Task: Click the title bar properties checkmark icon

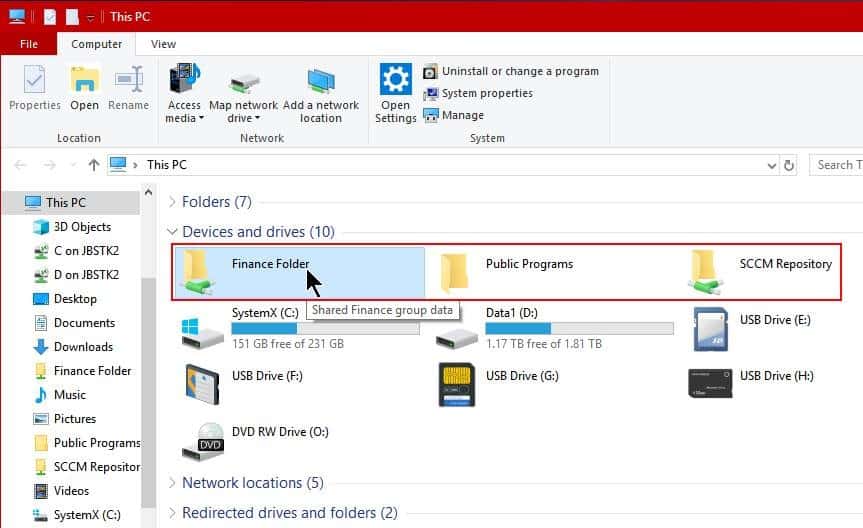Action: pos(50,17)
